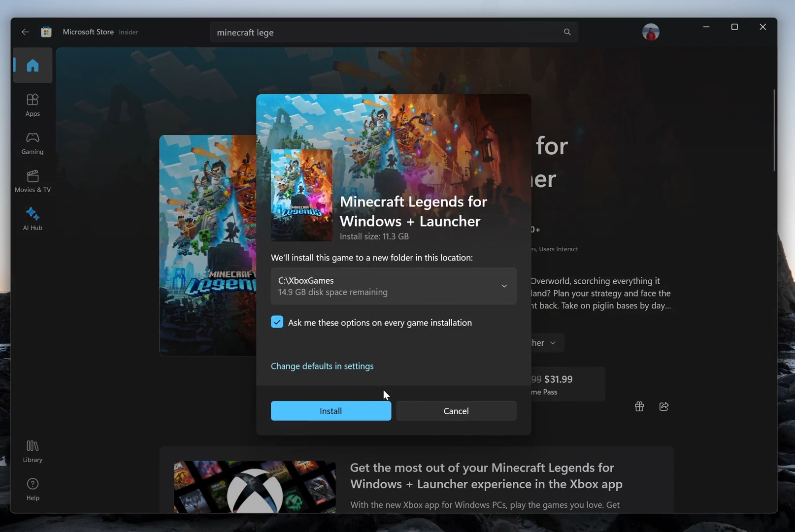The width and height of the screenshot is (795, 532).
Task: Open the user profile avatar
Action: click(651, 32)
